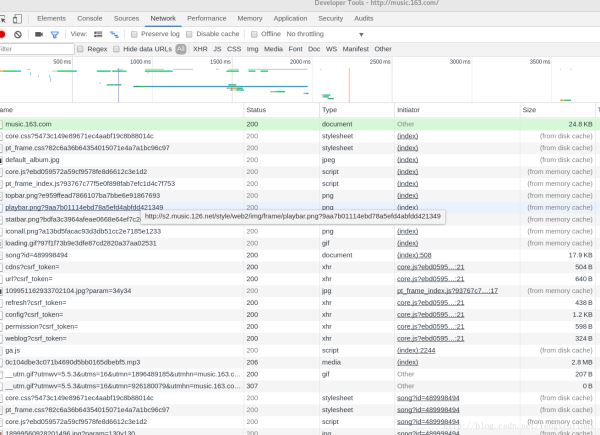Open the Application tab

click(x=290, y=18)
